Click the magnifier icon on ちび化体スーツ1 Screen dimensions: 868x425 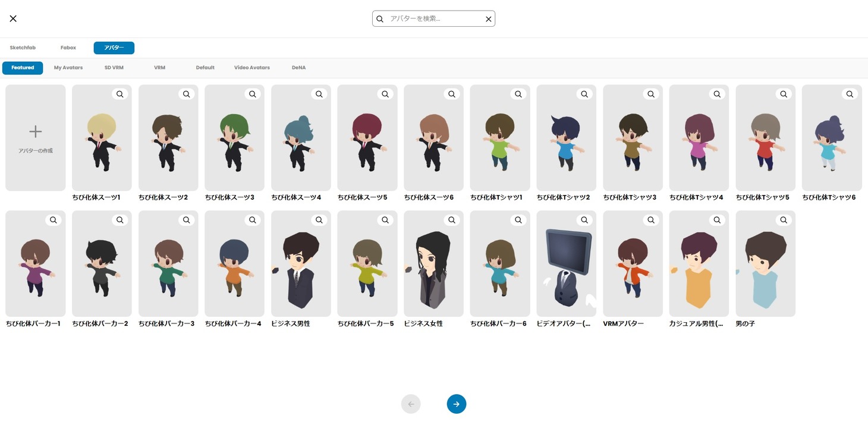(x=120, y=94)
